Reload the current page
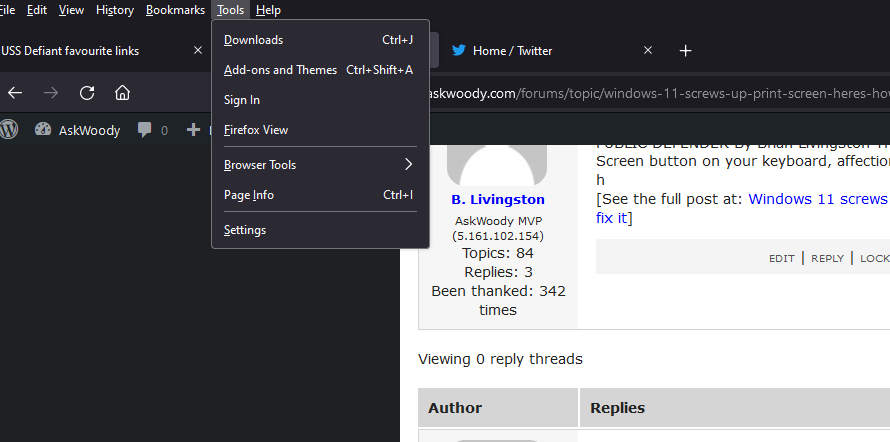The image size is (890, 442). pos(87,93)
